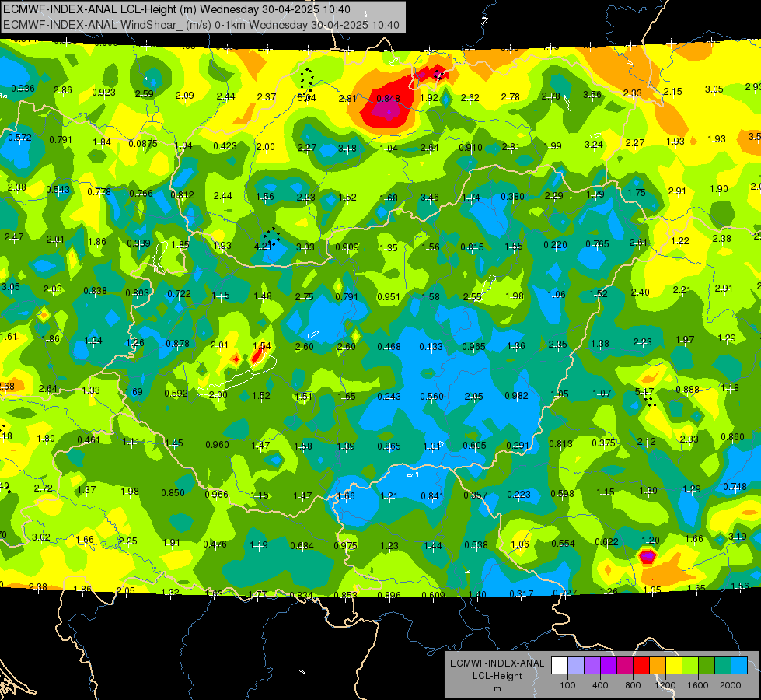Click the legend label 400
The image size is (761, 700).
pos(600,685)
